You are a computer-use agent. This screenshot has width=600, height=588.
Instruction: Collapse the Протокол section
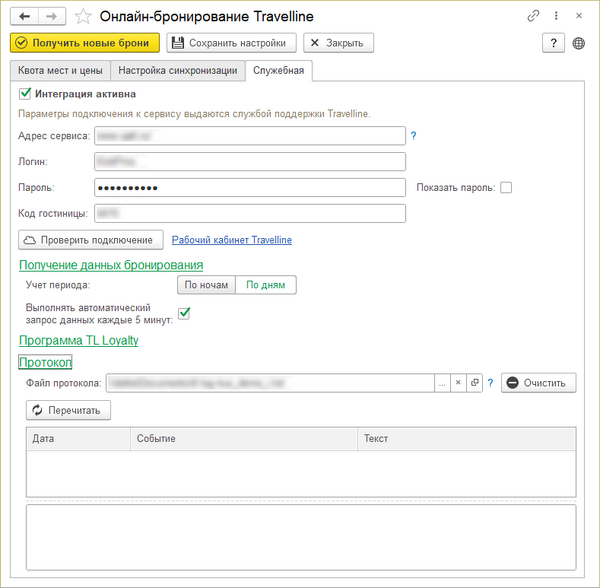pyautogui.click(x=45, y=362)
